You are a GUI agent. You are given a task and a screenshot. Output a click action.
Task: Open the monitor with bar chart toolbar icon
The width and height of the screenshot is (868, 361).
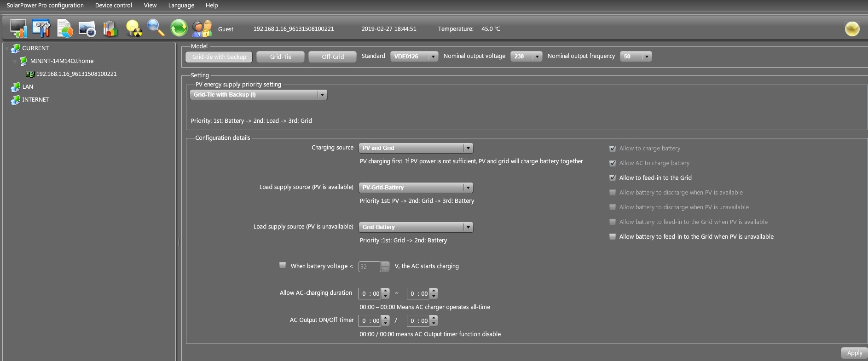[18, 28]
